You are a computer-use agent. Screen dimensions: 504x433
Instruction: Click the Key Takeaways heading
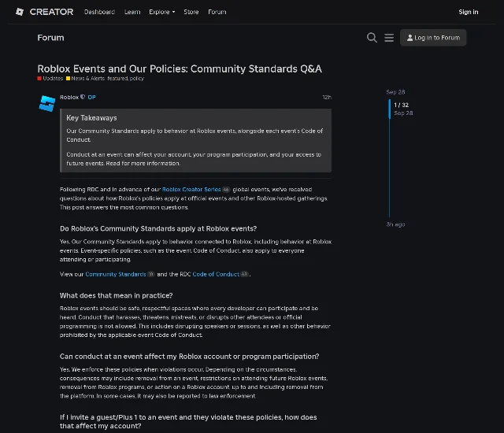pos(91,118)
